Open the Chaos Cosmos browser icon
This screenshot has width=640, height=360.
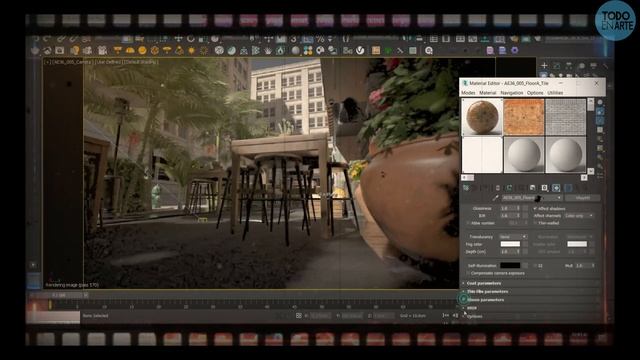pyautogui.click(x=429, y=51)
